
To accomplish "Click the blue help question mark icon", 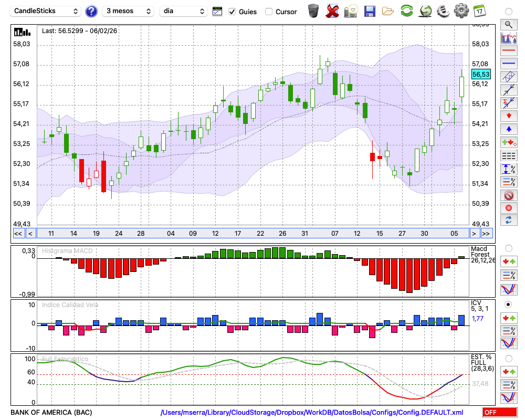I will (91, 12).
